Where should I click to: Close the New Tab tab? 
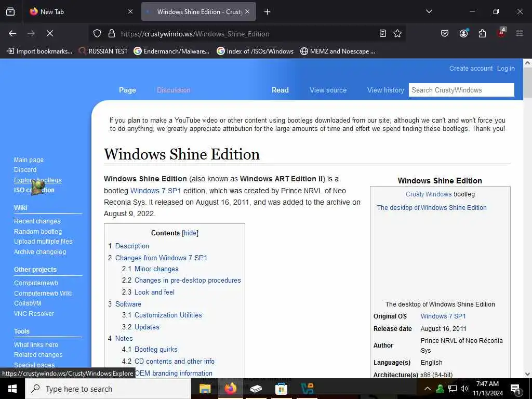click(x=130, y=11)
